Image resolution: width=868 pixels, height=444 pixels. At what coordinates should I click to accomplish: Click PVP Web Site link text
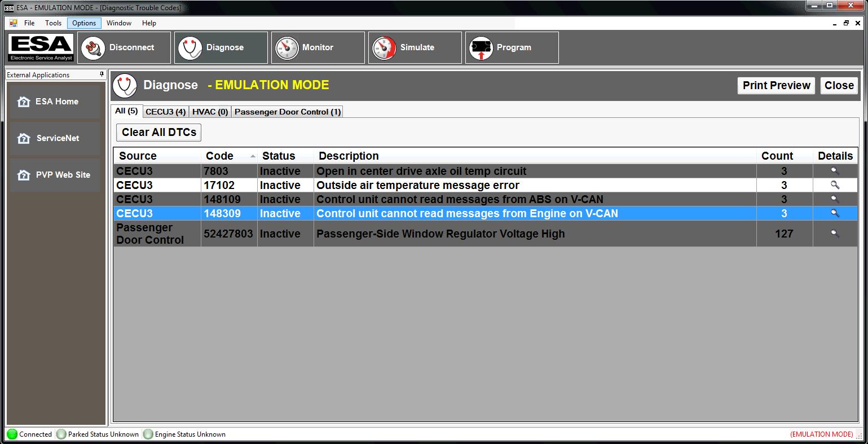[x=63, y=175]
